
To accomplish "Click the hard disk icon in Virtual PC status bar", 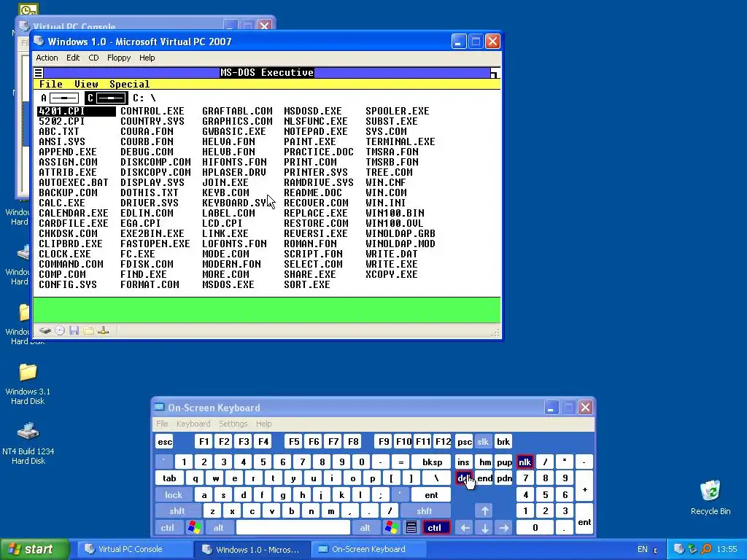I will point(44,330).
